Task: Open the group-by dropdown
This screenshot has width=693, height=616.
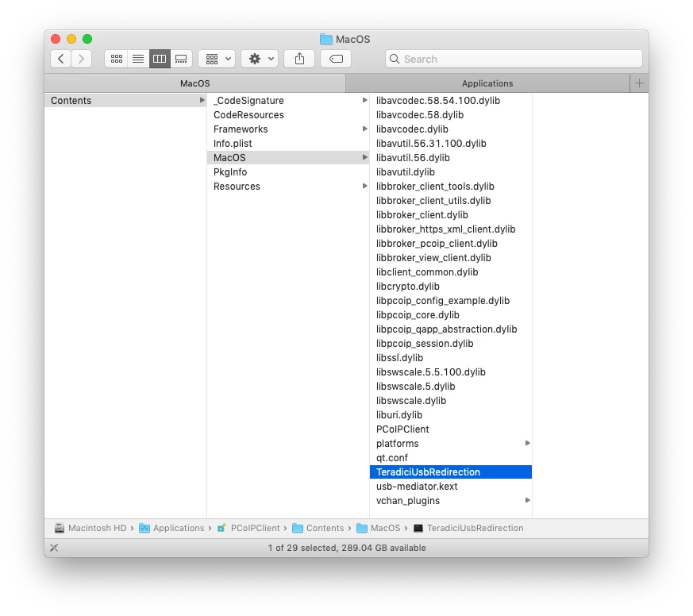Action: pos(217,59)
